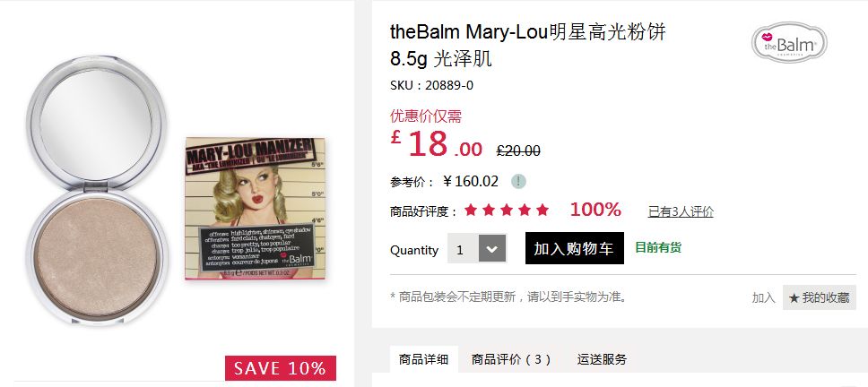Open the 已有3人评价 reviews link
Image resolution: width=868 pixels, height=387 pixels.
point(681,211)
